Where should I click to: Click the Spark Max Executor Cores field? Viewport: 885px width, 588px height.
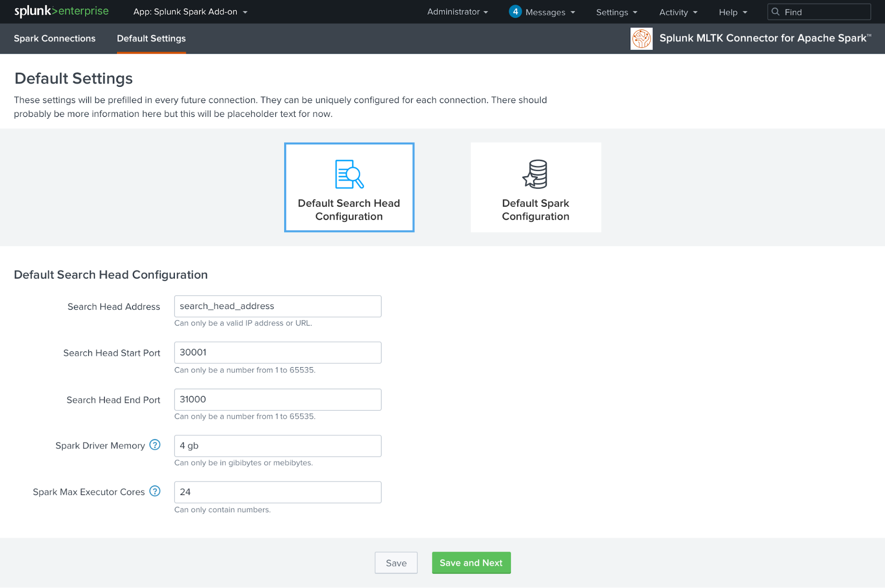278,492
